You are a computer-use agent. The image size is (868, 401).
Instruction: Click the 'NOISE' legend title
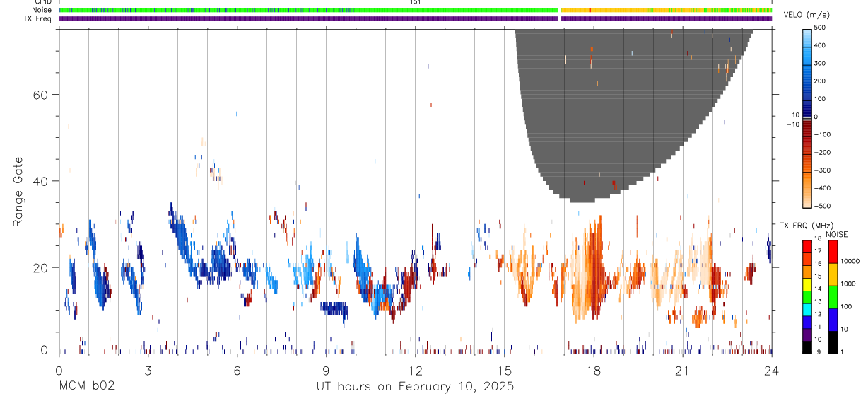[x=837, y=235]
